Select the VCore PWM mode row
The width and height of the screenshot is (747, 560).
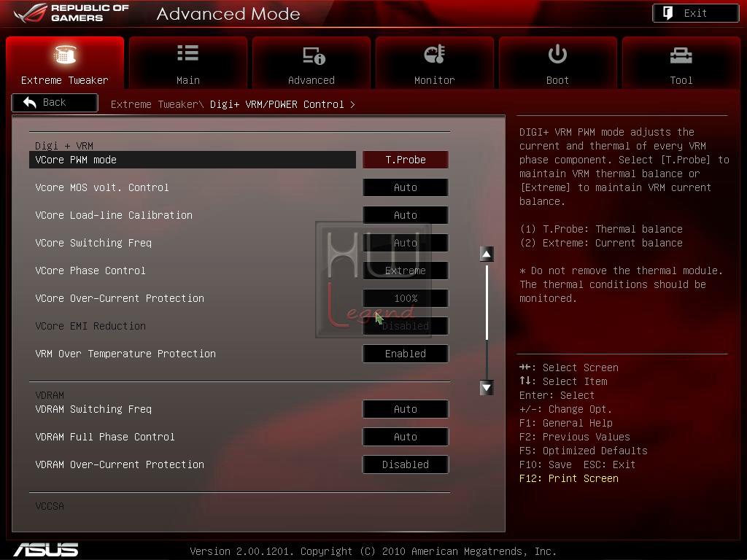pos(193,160)
